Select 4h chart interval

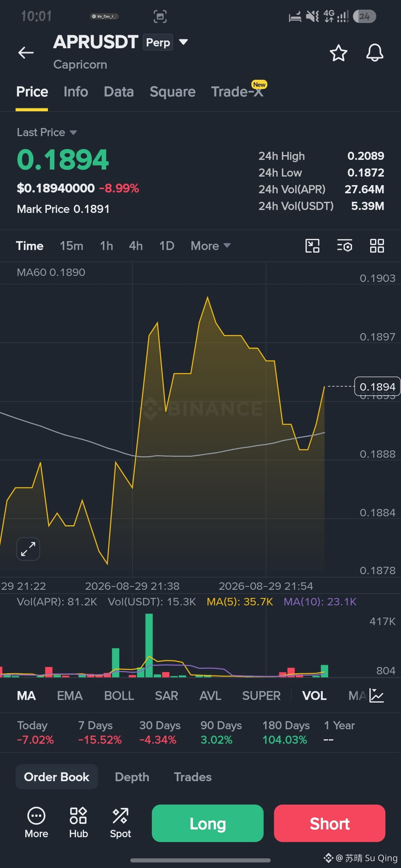pos(136,246)
